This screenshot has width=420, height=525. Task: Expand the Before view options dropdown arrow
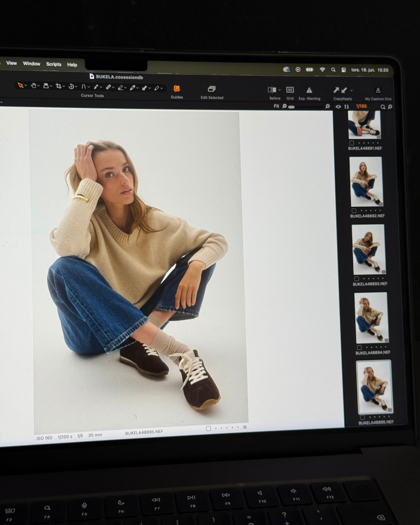pos(280,90)
